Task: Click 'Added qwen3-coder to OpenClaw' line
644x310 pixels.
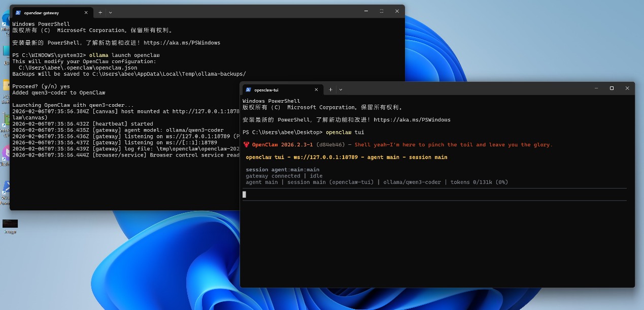Action: (59, 92)
